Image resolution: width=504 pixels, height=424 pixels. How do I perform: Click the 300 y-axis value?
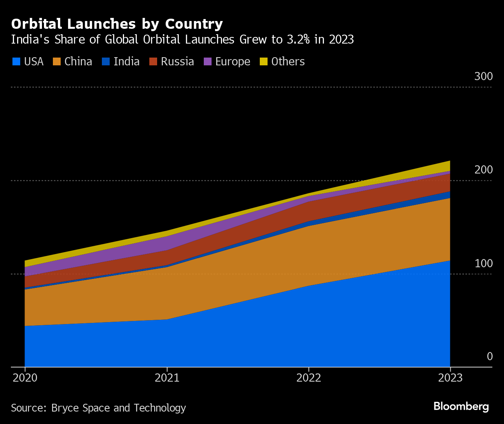coord(483,76)
